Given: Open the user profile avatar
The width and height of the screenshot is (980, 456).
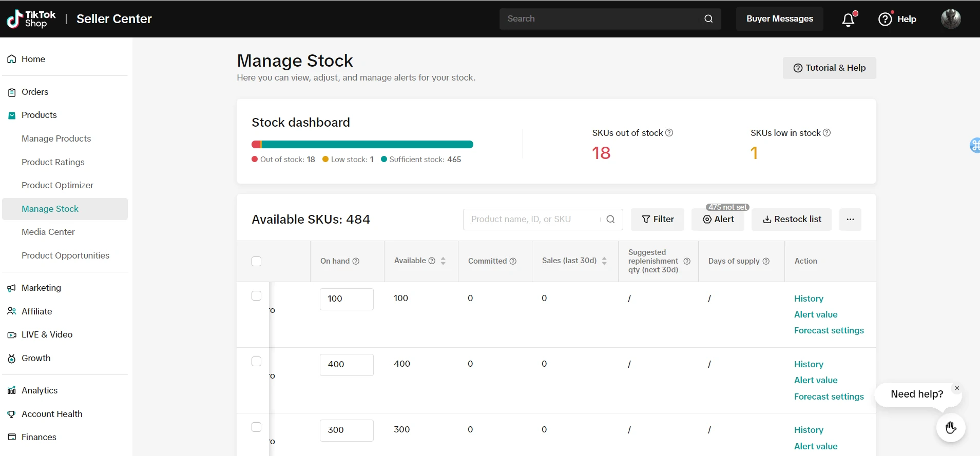Looking at the screenshot, I should pyautogui.click(x=950, y=19).
